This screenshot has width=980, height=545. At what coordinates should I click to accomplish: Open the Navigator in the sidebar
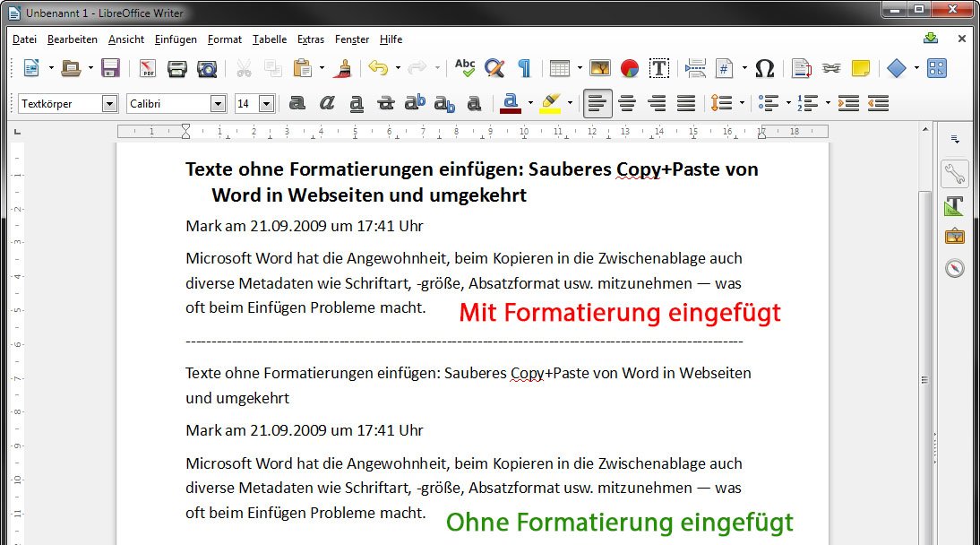click(x=954, y=266)
